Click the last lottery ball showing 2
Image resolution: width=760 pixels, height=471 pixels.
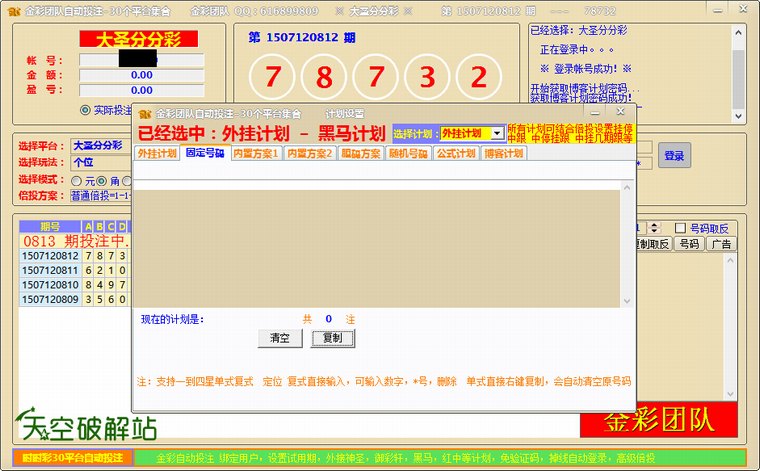pyautogui.click(x=479, y=77)
